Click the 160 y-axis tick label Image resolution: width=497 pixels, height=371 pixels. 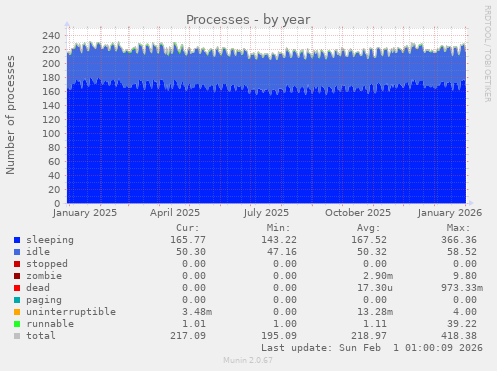51,91
